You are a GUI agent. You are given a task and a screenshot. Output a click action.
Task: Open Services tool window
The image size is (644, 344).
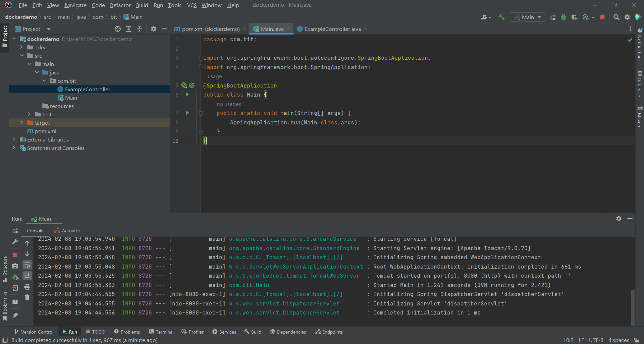pyautogui.click(x=224, y=332)
